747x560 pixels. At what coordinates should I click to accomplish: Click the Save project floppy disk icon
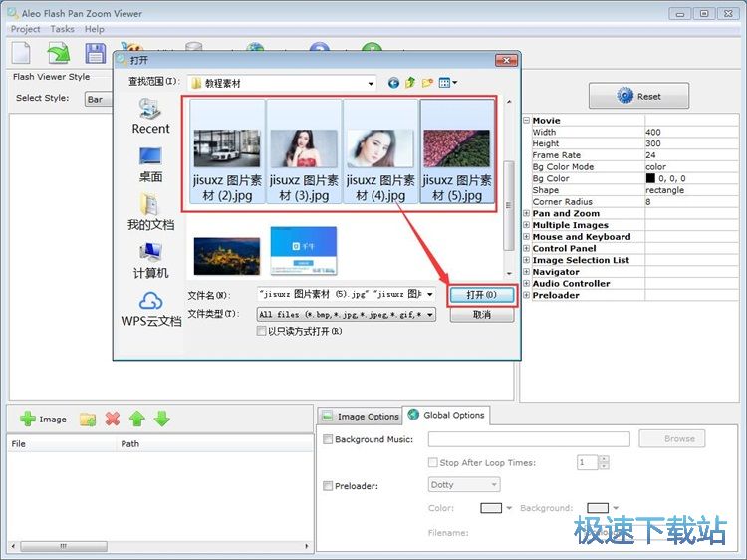[x=95, y=53]
